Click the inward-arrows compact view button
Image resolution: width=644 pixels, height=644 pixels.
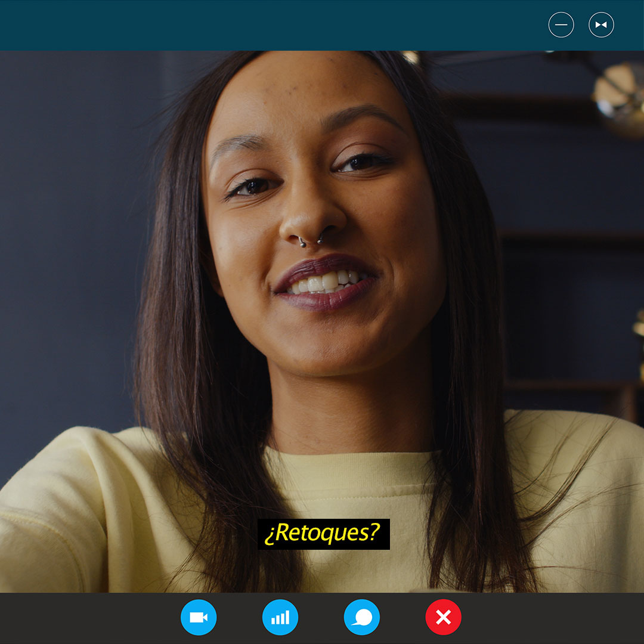click(601, 25)
